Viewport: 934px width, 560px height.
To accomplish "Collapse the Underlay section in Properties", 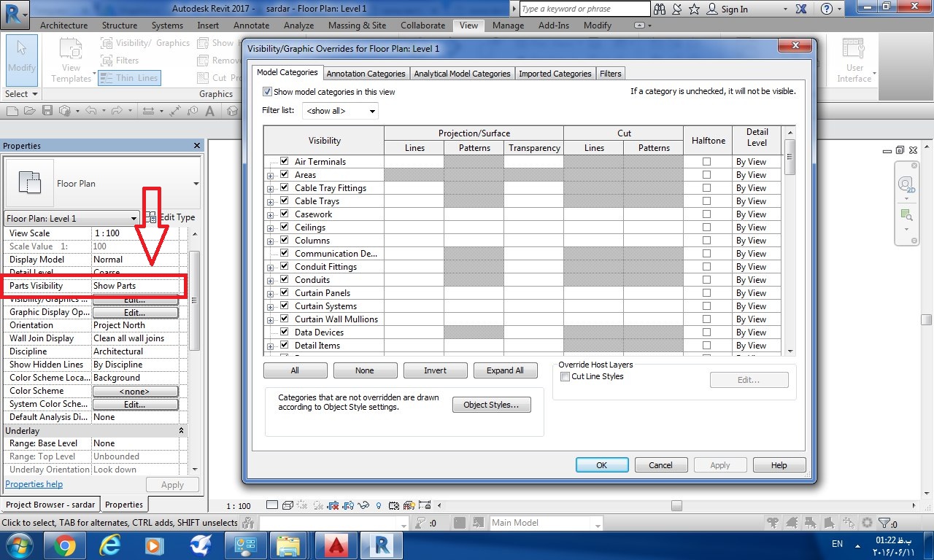I will [181, 431].
